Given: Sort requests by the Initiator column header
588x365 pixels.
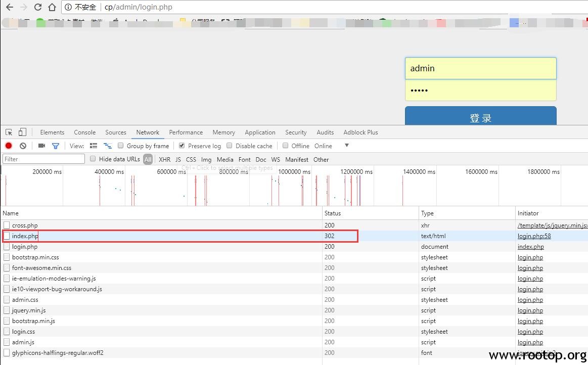Looking at the screenshot, I should (x=552, y=213).
